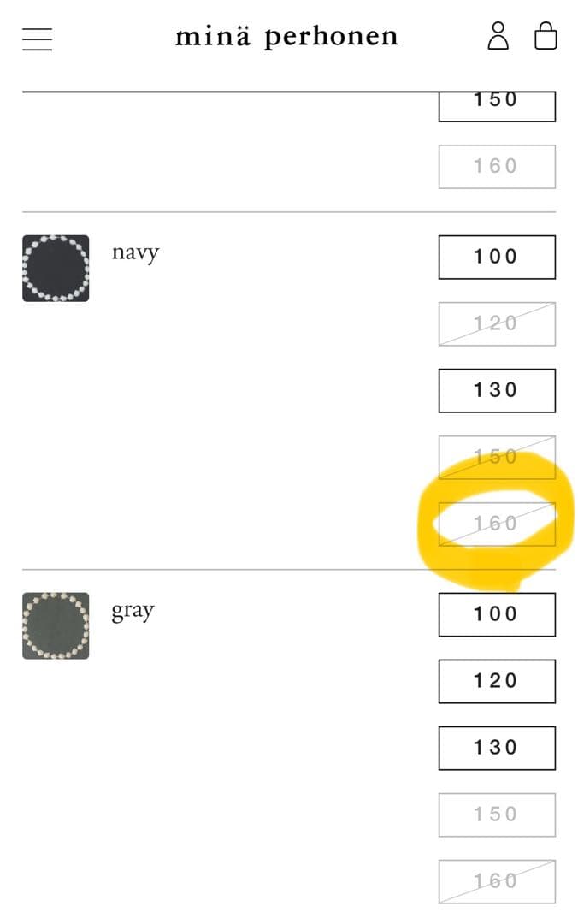Select greyed-out size 150 for gray
This screenshot has height=924, width=578.
pos(497,814)
